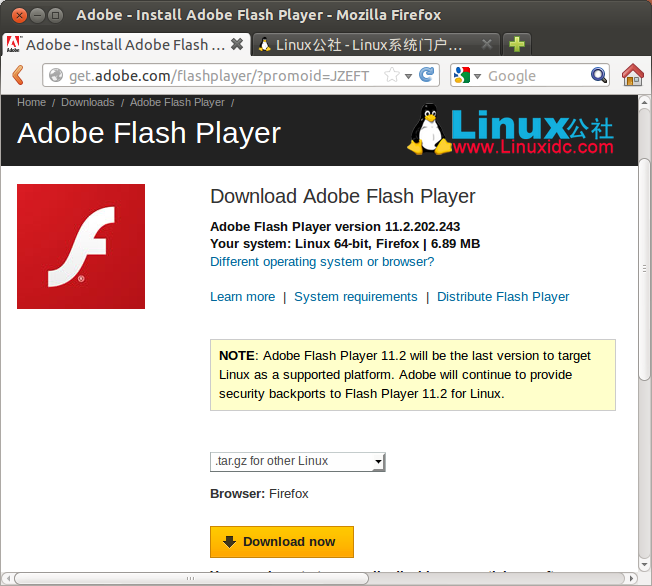Click the vertical scrollbar thumb
The height and width of the screenshot is (586, 652).
tap(645, 269)
